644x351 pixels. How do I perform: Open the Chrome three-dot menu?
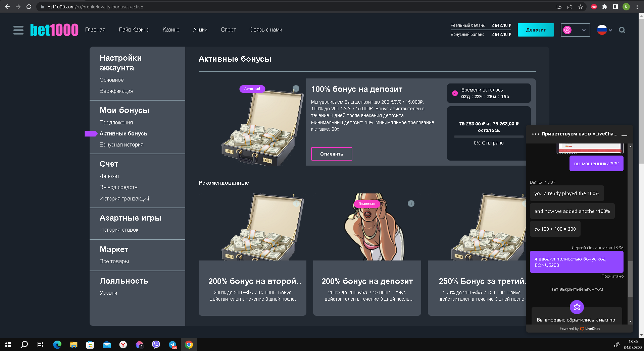click(x=637, y=7)
